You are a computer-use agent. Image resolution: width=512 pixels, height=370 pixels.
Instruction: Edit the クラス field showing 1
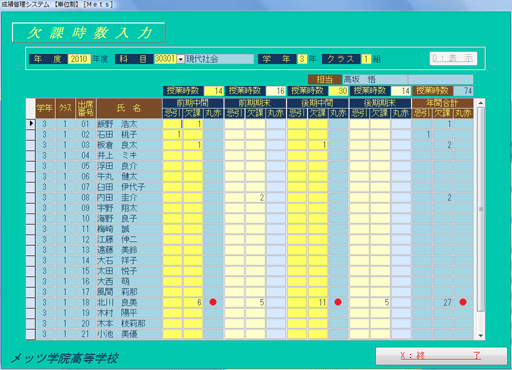point(366,59)
